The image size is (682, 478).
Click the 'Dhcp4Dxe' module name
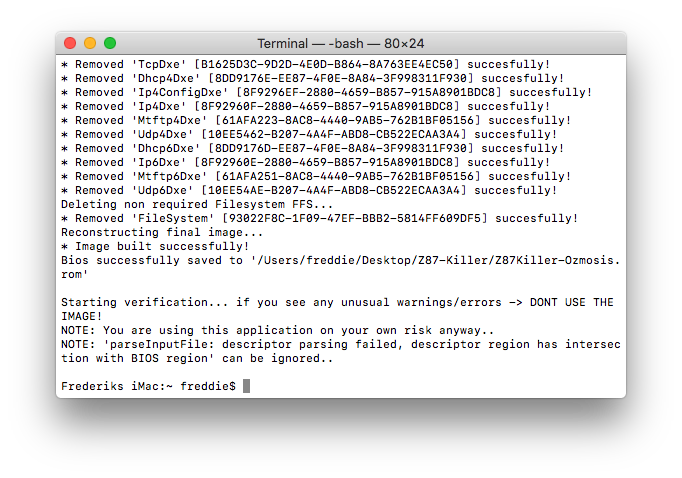tap(166, 78)
